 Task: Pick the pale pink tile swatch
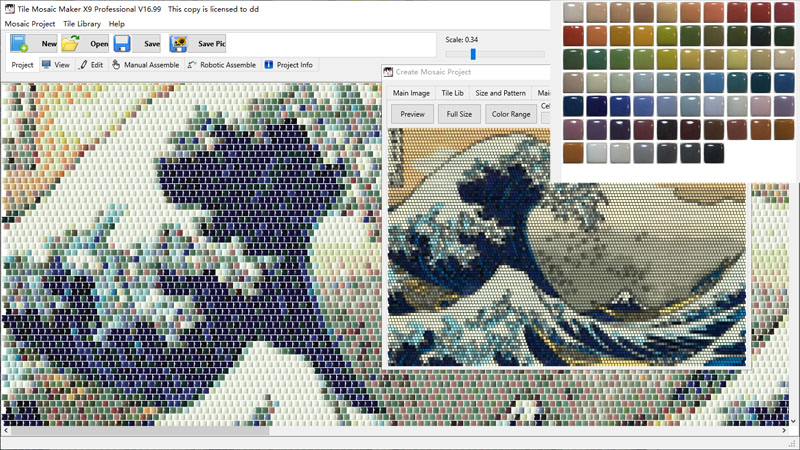click(x=760, y=106)
